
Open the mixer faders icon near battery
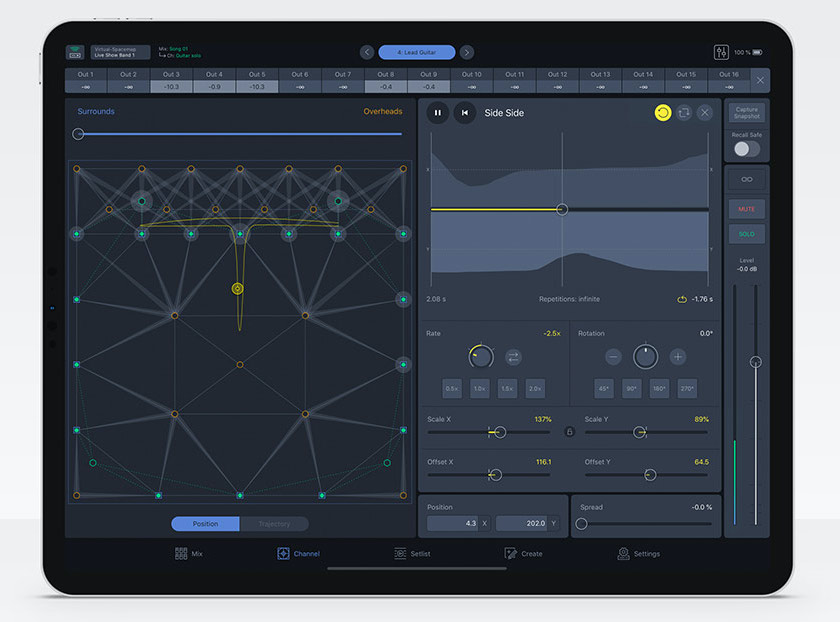tap(722, 52)
